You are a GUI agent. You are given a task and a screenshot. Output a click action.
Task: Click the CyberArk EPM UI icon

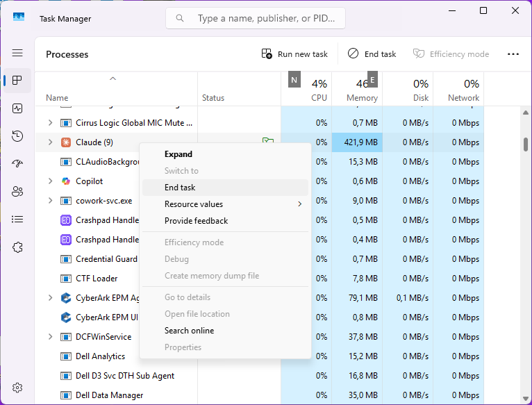pos(66,317)
